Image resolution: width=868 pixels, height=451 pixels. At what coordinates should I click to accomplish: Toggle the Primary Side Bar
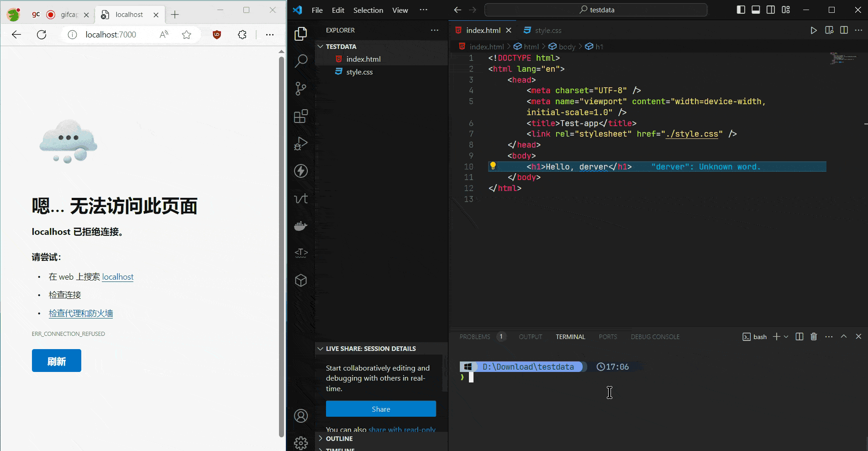(x=741, y=10)
